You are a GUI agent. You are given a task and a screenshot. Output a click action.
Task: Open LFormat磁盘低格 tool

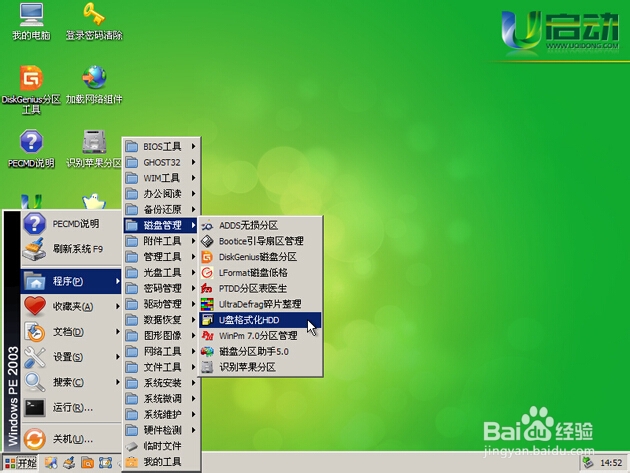261,272
